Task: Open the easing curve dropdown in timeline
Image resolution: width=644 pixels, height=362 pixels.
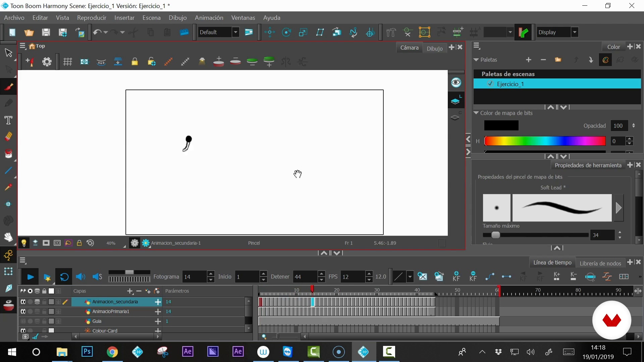Action: tap(410, 277)
